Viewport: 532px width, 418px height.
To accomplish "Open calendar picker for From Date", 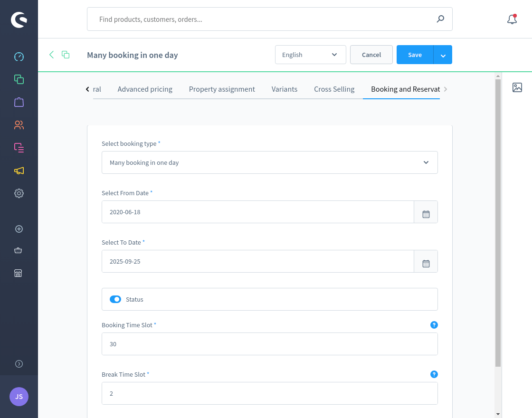I will click(426, 212).
